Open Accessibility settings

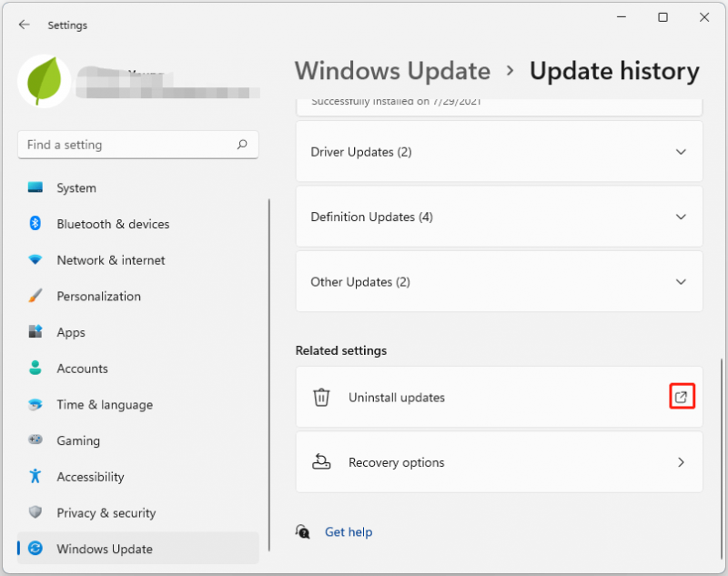138,477
